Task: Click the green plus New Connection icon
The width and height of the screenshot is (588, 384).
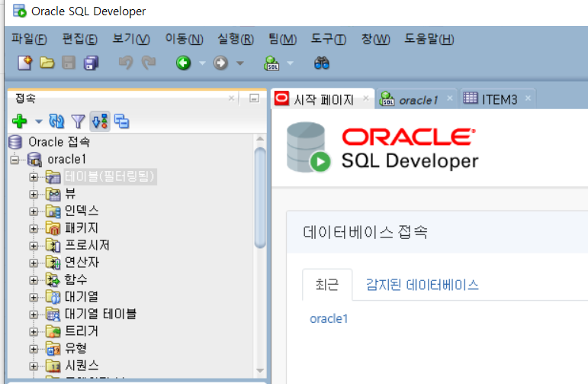Action: click(x=20, y=121)
